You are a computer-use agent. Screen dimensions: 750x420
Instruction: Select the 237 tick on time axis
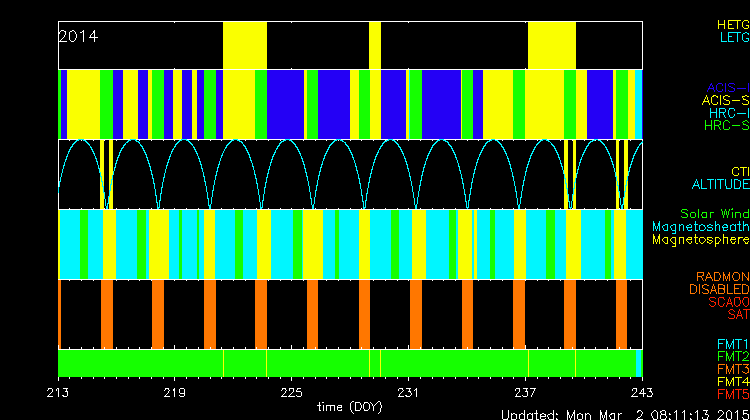525,392
